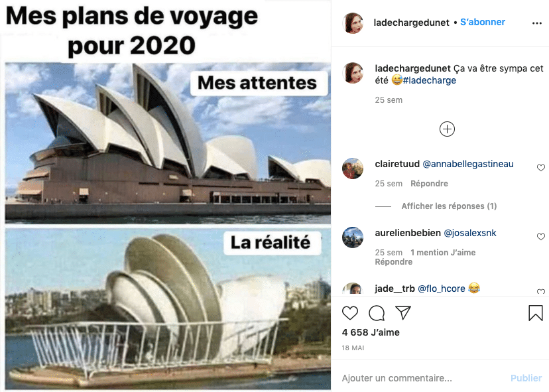Open ladechargedunet profile picture in header
Viewport: 549px width, 392px height.
tap(353, 23)
